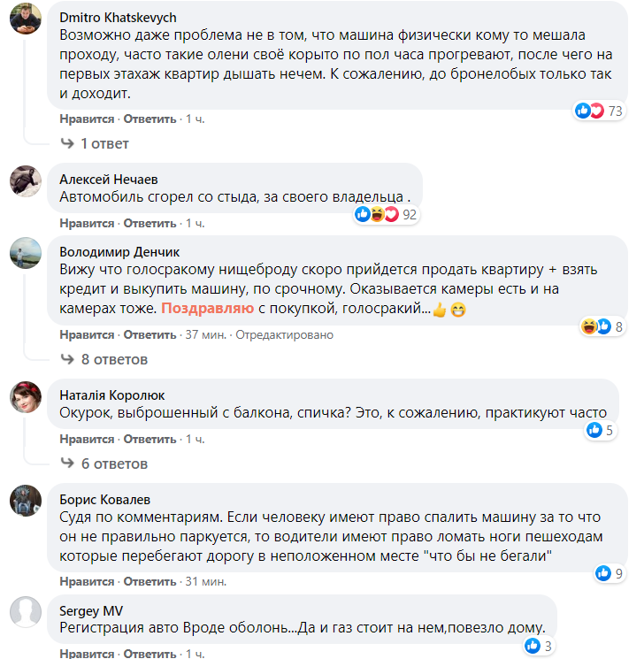Click like icon on Наталія Королюк's comment
The width and height of the screenshot is (644, 659).
coord(594,431)
